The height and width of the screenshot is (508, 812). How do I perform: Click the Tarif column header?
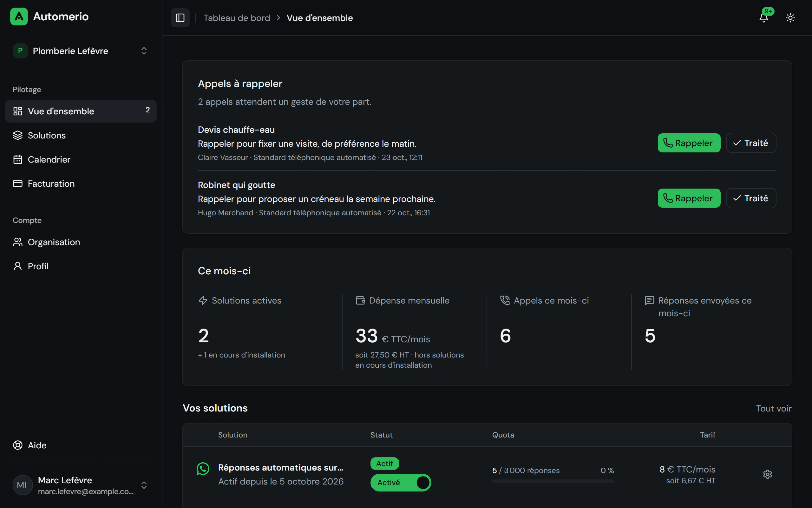(x=708, y=435)
